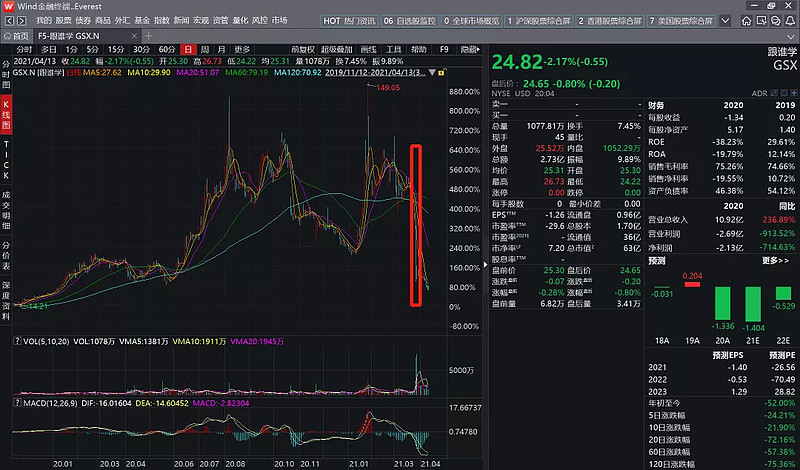Image resolution: width=800 pixels, height=470 pixels.
Task: Open the 画线 drawing tool
Action: pyautogui.click(x=368, y=50)
